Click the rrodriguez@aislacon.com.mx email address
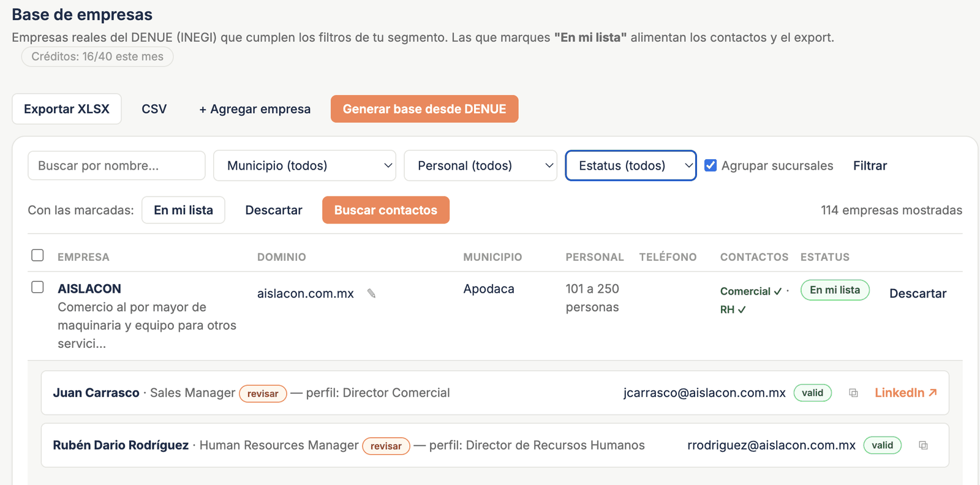This screenshot has width=980, height=485. (771, 445)
